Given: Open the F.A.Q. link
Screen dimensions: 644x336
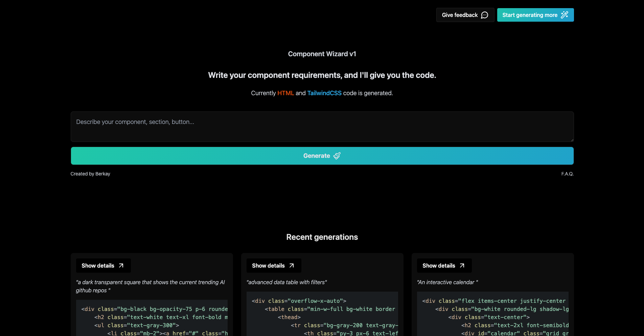Looking at the screenshot, I should tap(568, 174).
